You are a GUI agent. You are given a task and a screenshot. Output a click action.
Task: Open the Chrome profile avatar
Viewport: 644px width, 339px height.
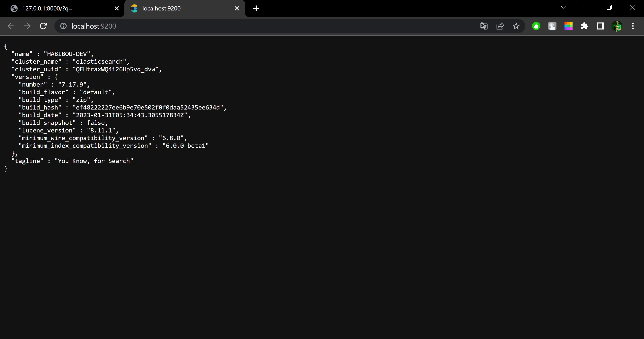tap(617, 26)
